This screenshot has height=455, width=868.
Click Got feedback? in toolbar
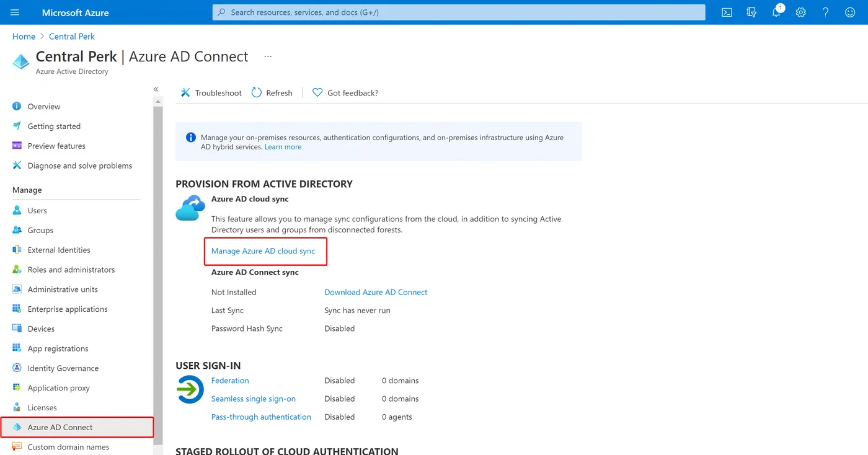click(x=345, y=92)
